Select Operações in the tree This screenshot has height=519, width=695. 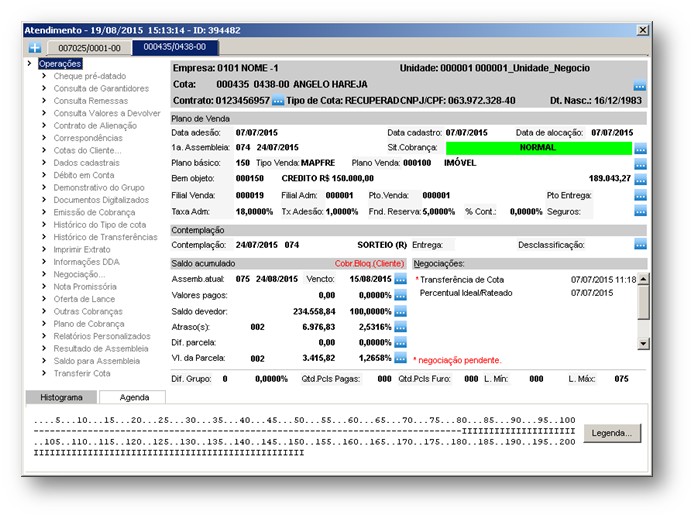(60, 64)
